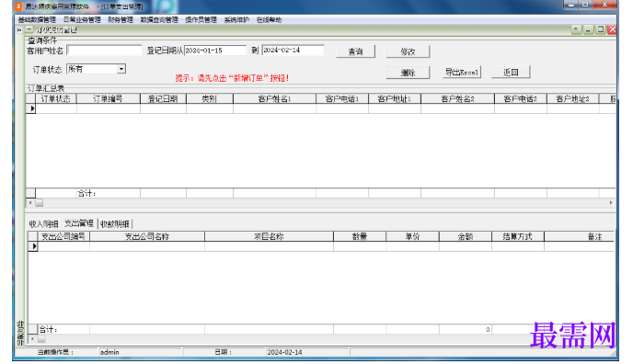The image size is (633, 364).
Task: Open the 基础数据管理 menu
Action: [x=37, y=19]
